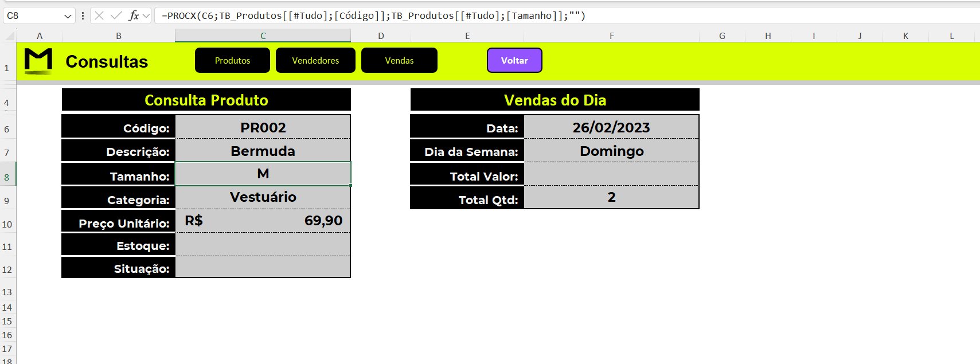This screenshot has width=980, height=364.
Task: Click the confirm checkmark formula icon
Action: 116,15
